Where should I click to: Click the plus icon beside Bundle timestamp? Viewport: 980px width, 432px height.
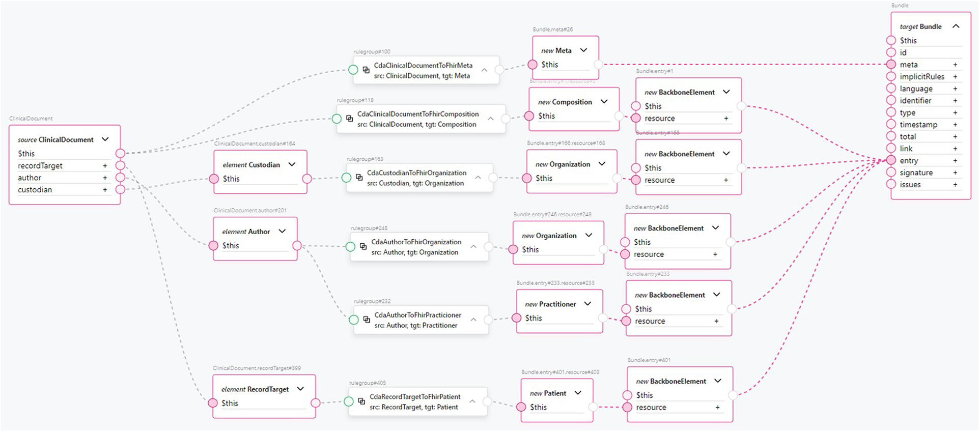pos(955,125)
